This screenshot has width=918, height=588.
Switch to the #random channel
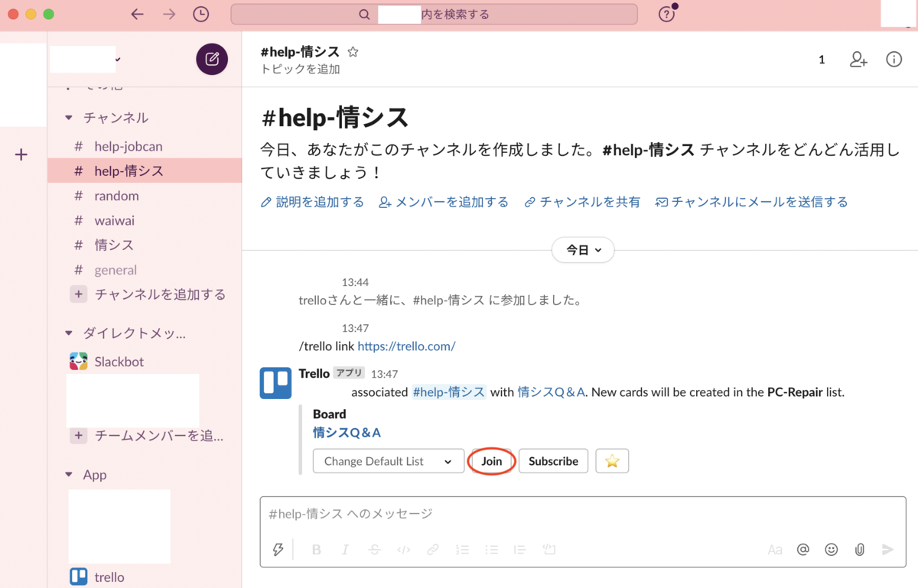pos(116,196)
